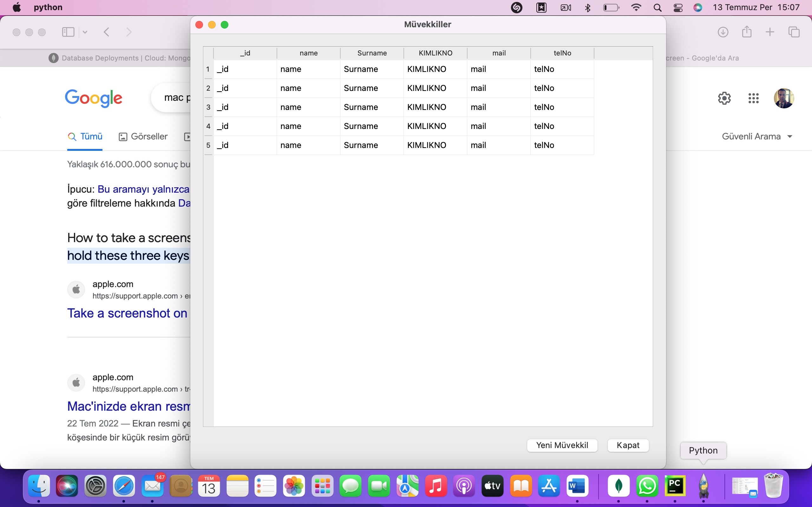Sort table by KIMLIKNO column header

coord(435,53)
